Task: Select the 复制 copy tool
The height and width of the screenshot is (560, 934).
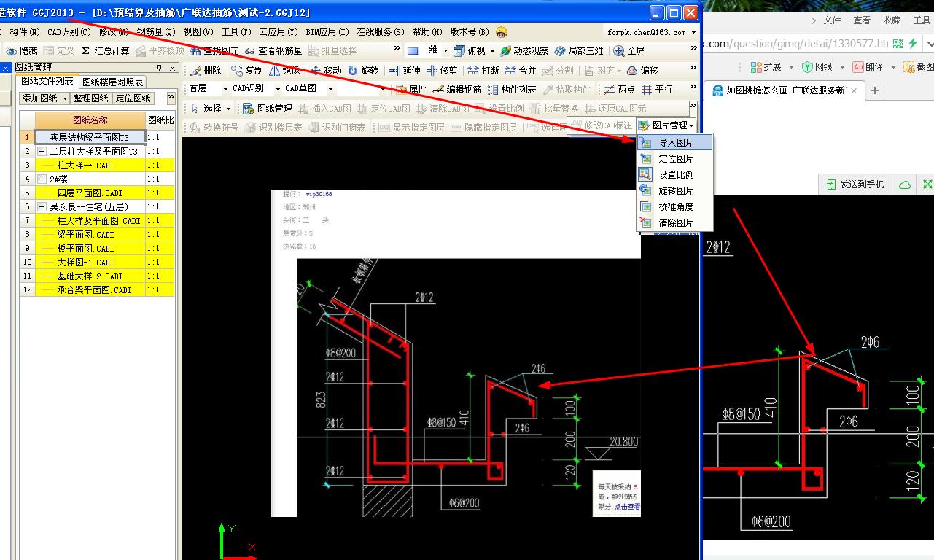Action: coord(247,71)
